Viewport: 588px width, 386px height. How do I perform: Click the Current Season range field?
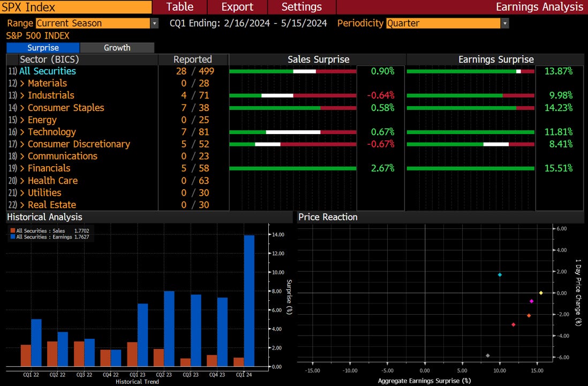(93, 23)
